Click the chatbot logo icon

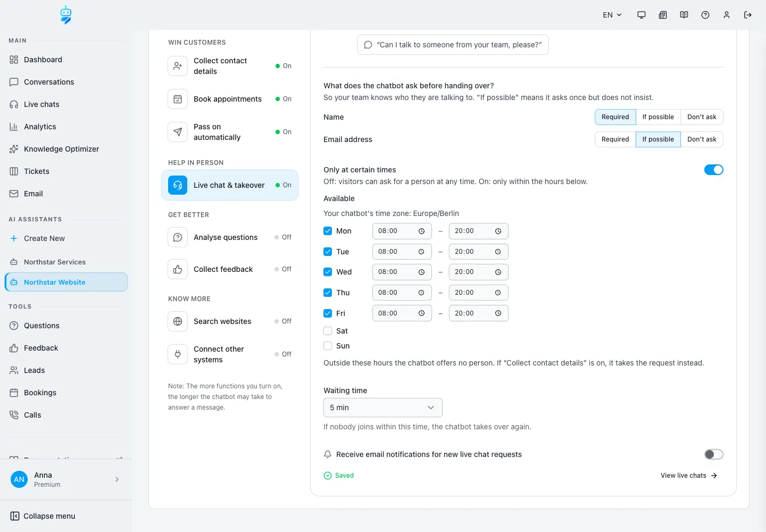click(x=66, y=15)
